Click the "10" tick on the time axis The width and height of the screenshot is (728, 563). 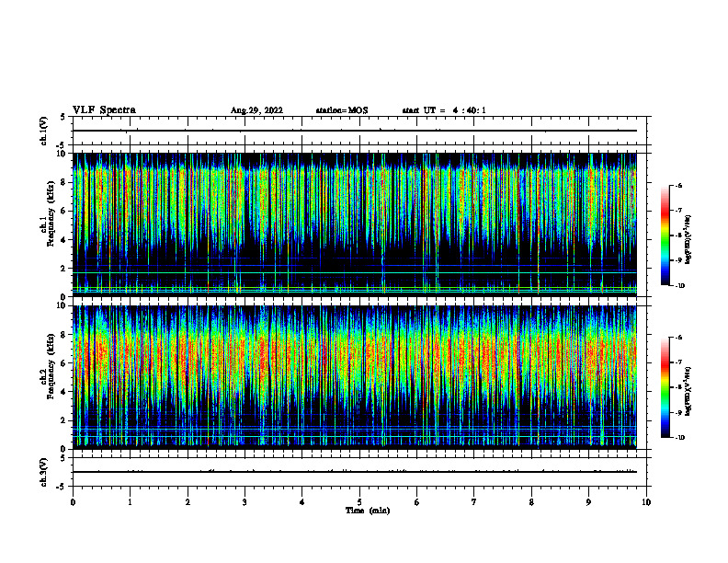646,502
